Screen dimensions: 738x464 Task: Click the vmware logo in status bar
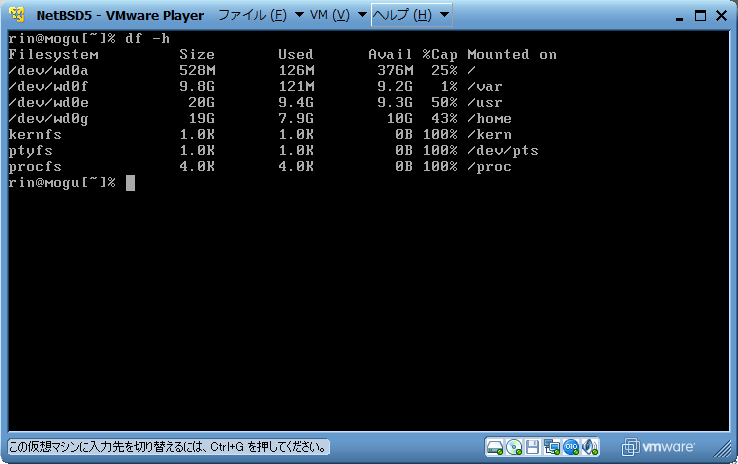(x=658, y=447)
